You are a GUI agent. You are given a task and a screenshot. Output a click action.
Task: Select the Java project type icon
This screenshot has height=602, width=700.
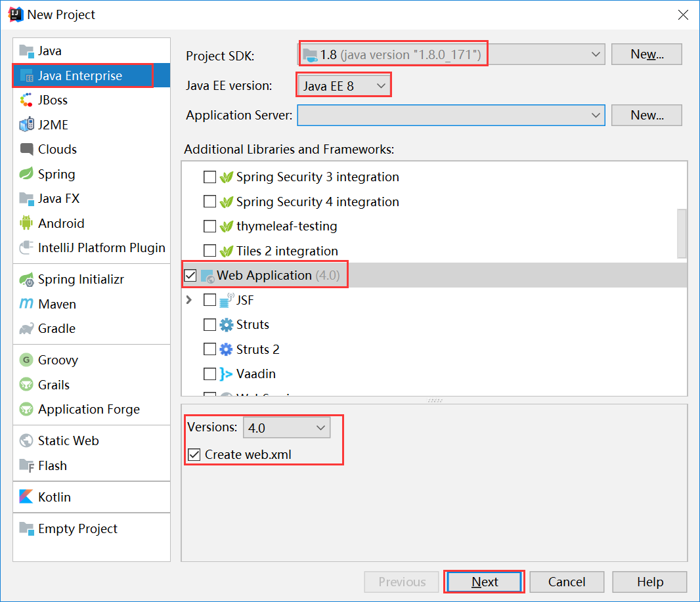tap(27, 51)
